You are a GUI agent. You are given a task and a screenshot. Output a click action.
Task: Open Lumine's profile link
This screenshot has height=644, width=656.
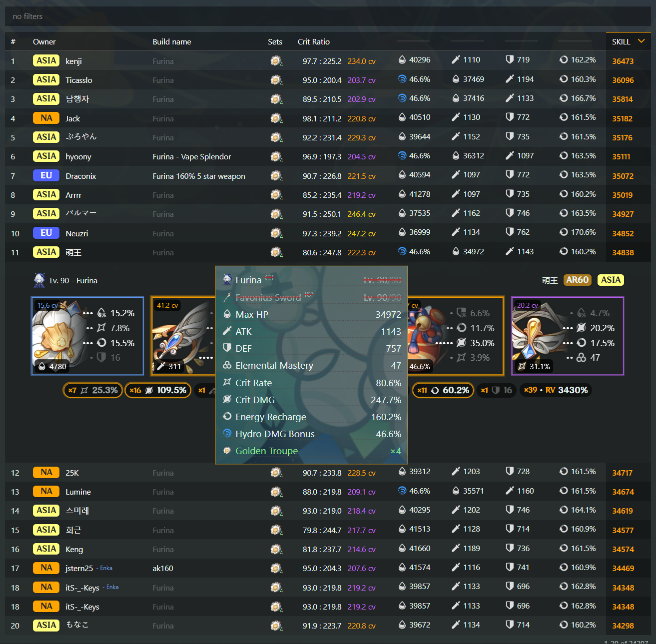pyautogui.click(x=78, y=492)
